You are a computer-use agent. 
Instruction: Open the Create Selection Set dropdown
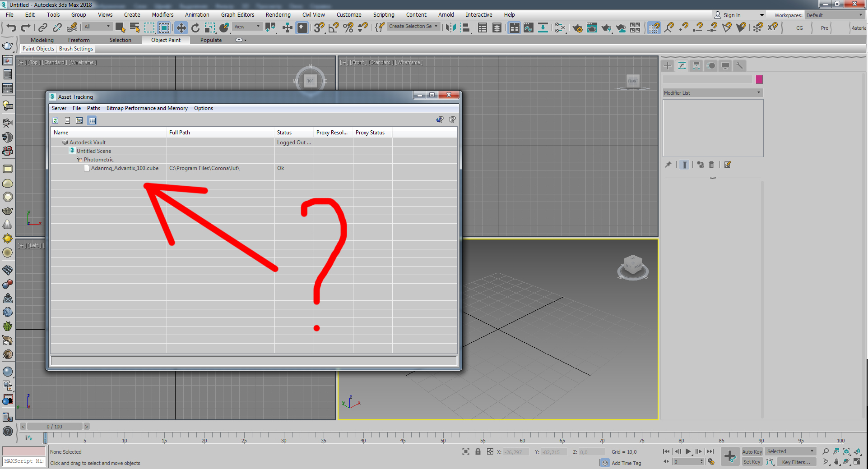pos(413,27)
